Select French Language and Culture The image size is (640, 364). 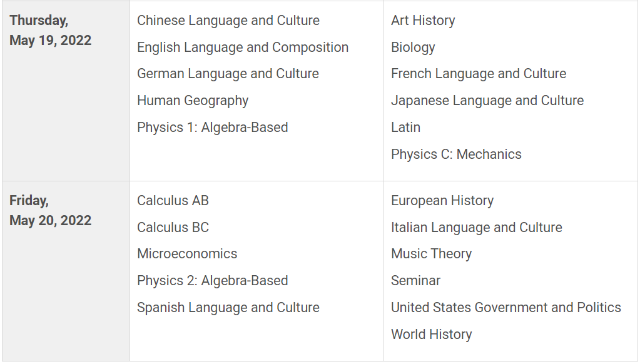click(479, 74)
